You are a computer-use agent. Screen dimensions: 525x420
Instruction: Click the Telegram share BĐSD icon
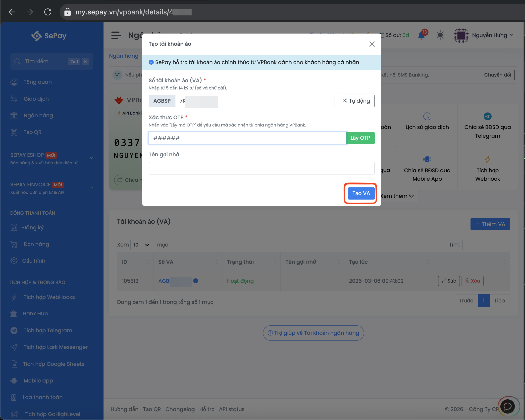pyautogui.click(x=487, y=116)
